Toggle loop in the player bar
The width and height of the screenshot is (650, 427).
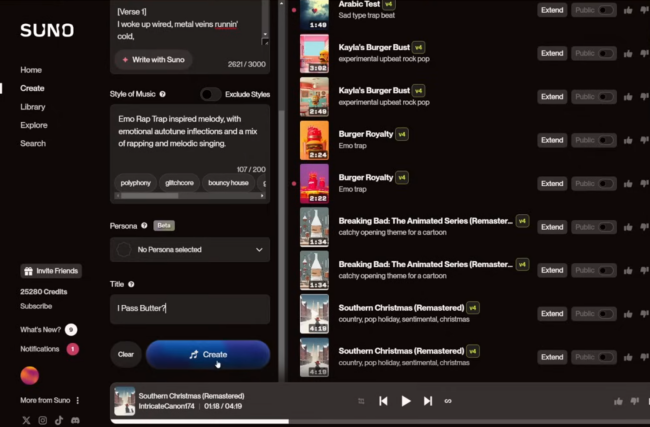448,401
